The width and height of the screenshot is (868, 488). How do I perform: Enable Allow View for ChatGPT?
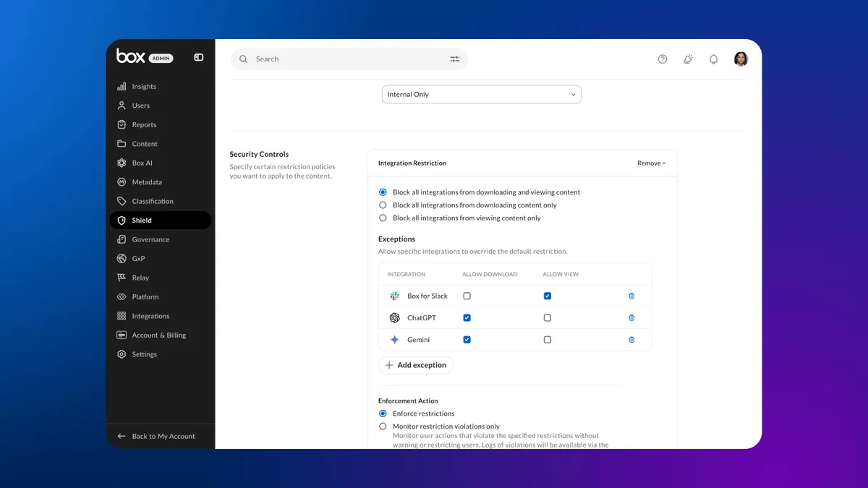pyautogui.click(x=548, y=317)
